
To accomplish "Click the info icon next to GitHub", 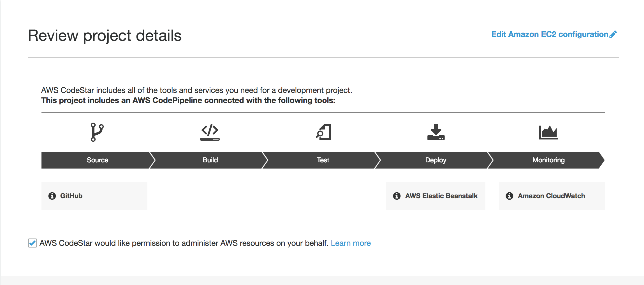I will [x=52, y=196].
